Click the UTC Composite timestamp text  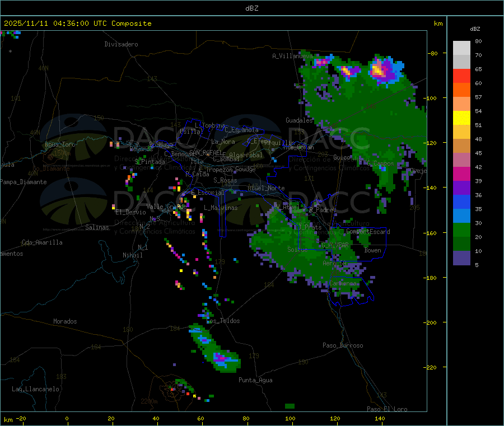point(78,24)
